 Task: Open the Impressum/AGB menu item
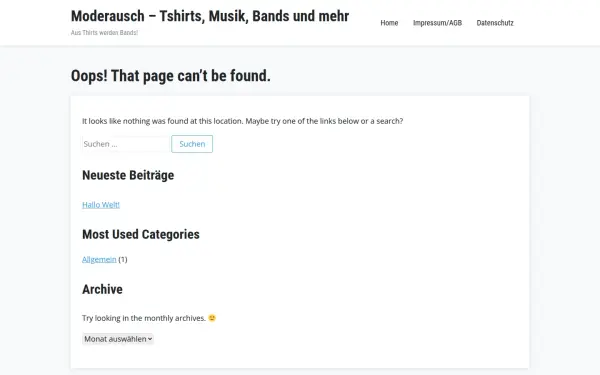(437, 23)
